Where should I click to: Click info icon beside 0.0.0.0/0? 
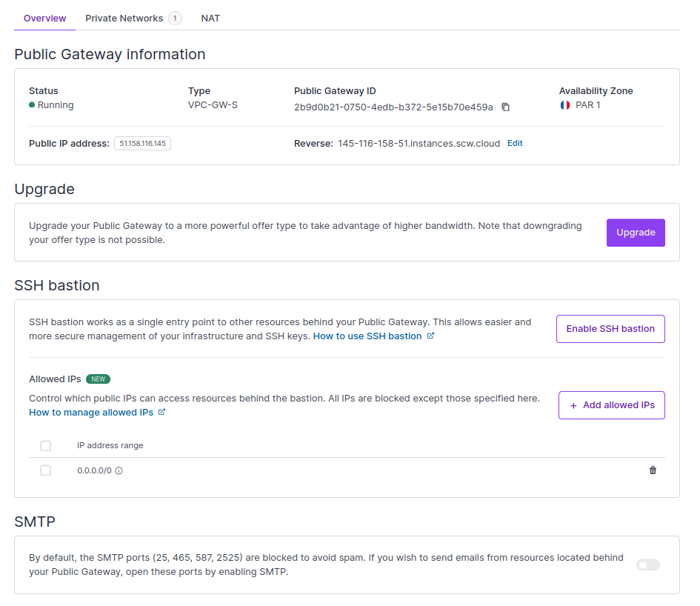pyautogui.click(x=119, y=471)
